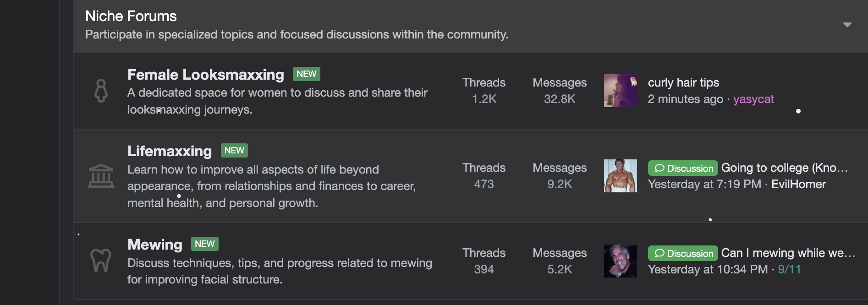The image size is (868, 305).
Task: Open the Mewing forum
Action: (155, 245)
